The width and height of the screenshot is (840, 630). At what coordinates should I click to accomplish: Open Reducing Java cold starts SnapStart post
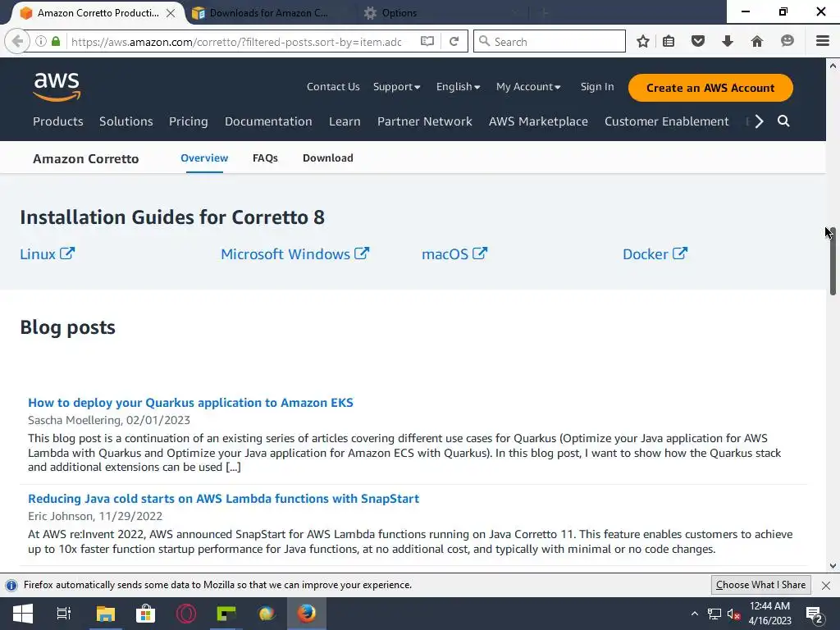click(x=223, y=499)
